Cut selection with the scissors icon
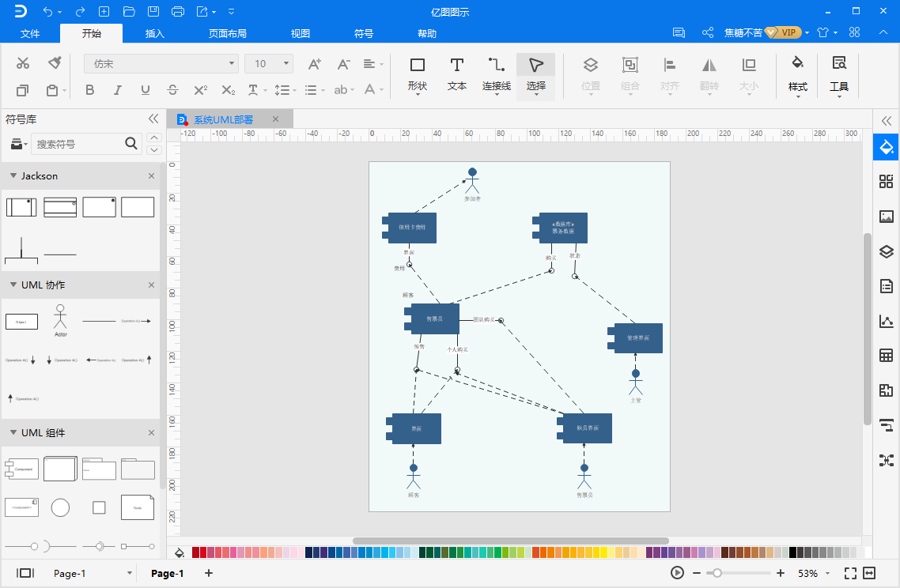Image resolution: width=900 pixels, height=588 pixels. click(x=23, y=63)
